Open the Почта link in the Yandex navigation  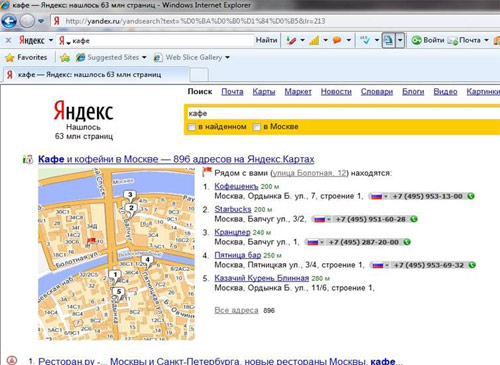pos(232,92)
